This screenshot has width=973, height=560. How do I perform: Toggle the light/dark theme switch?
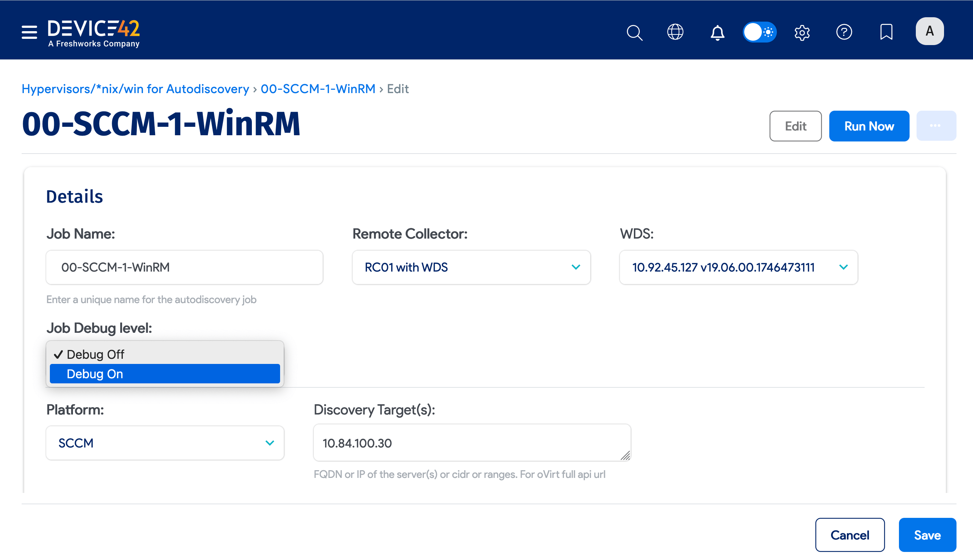click(760, 32)
